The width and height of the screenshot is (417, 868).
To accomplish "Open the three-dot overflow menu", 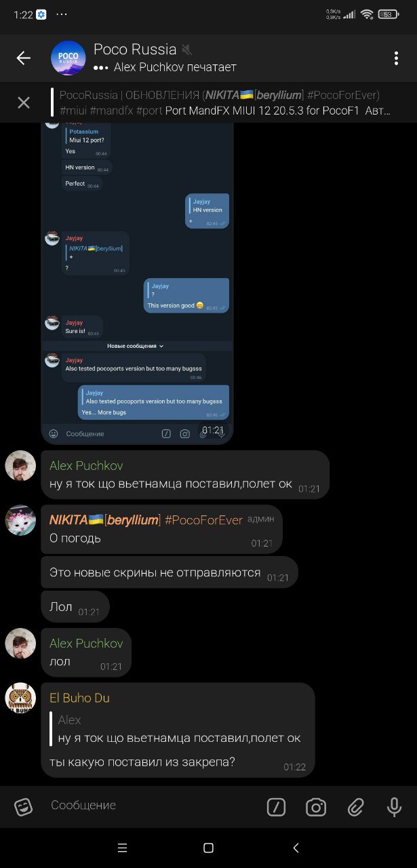I will (396, 58).
